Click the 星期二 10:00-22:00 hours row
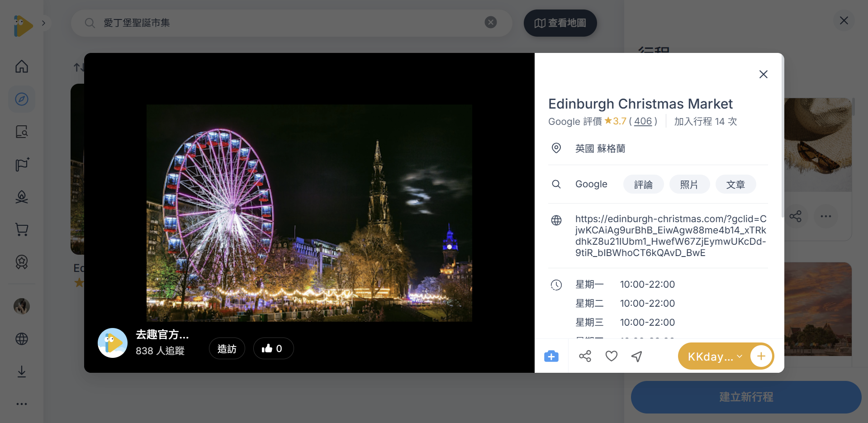 click(625, 304)
